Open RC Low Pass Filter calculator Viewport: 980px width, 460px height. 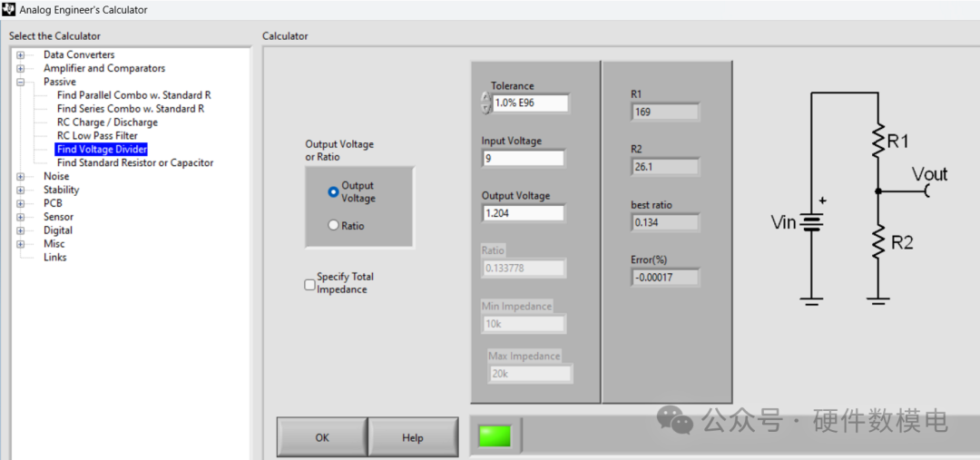coord(97,135)
